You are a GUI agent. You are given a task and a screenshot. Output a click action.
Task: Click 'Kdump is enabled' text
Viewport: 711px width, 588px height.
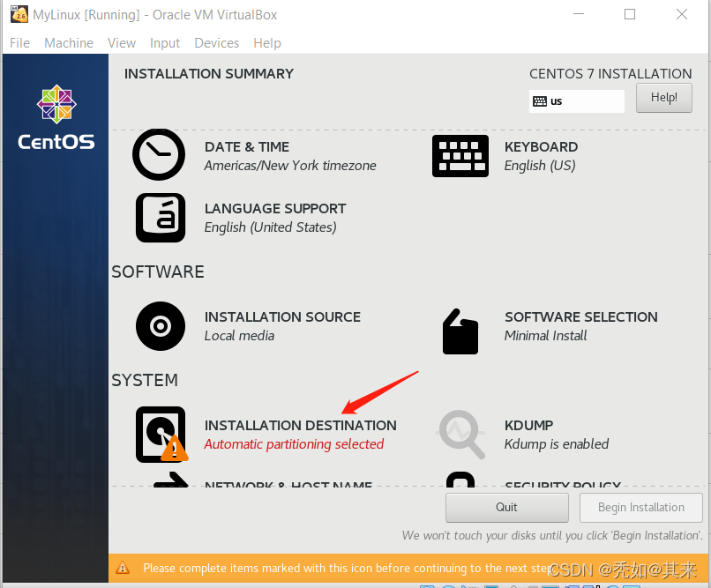tap(557, 444)
